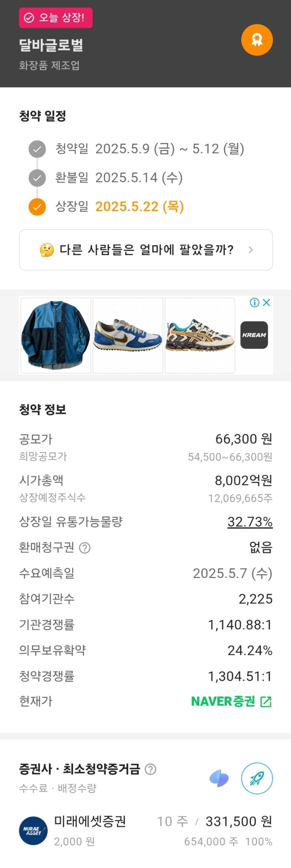Image resolution: width=291 pixels, height=868 pixels.
Task: Tap the 환불일 gray check circle
Action: [37, 178]
